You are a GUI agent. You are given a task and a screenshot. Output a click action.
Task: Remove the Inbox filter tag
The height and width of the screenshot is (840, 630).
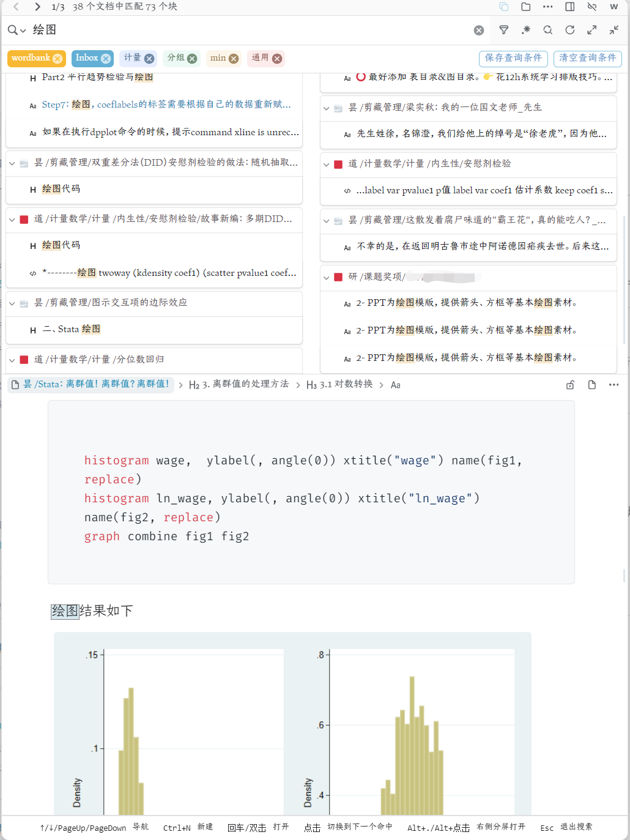[106, 58]
